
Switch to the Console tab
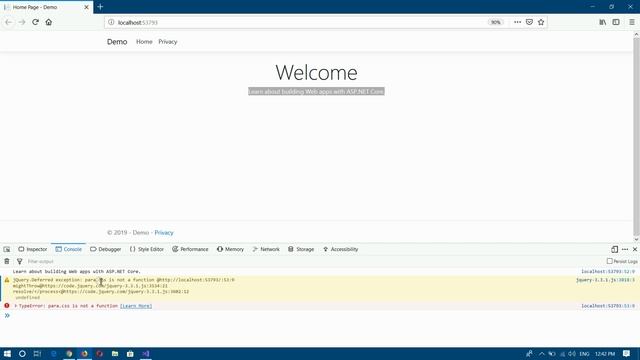pos(69,249)
